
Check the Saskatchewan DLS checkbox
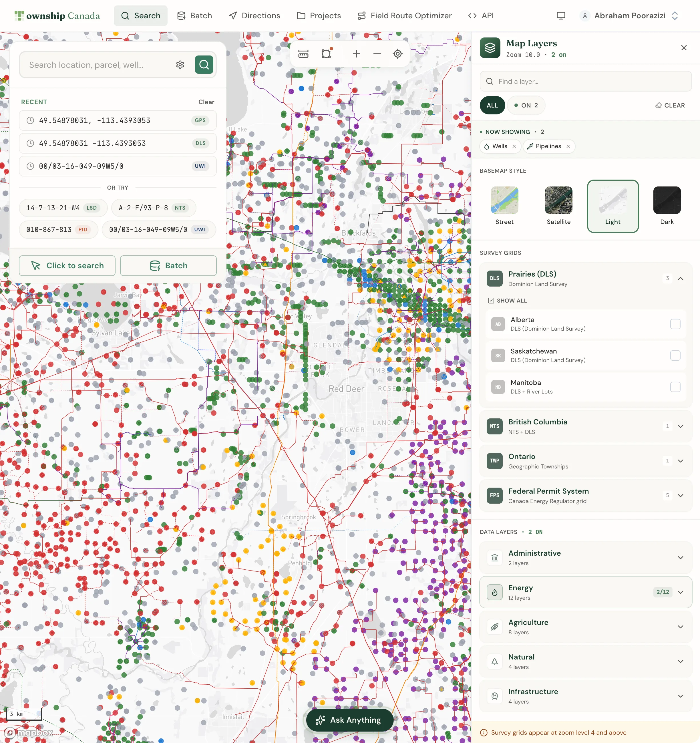click(675, 355)
